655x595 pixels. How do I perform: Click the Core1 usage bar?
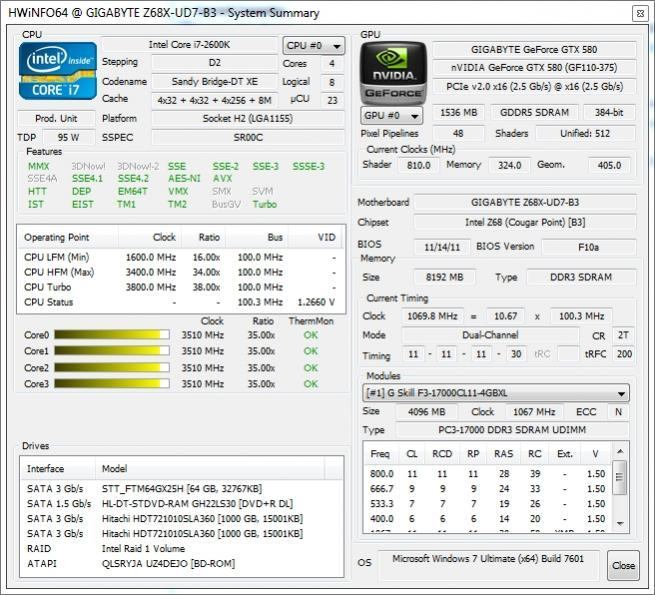(112, 351)
